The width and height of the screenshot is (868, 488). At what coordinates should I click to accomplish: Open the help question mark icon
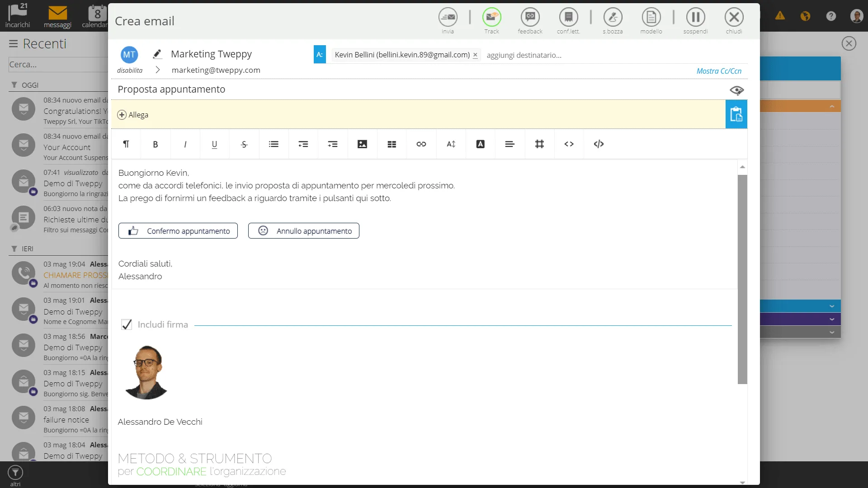pos(831,16)
